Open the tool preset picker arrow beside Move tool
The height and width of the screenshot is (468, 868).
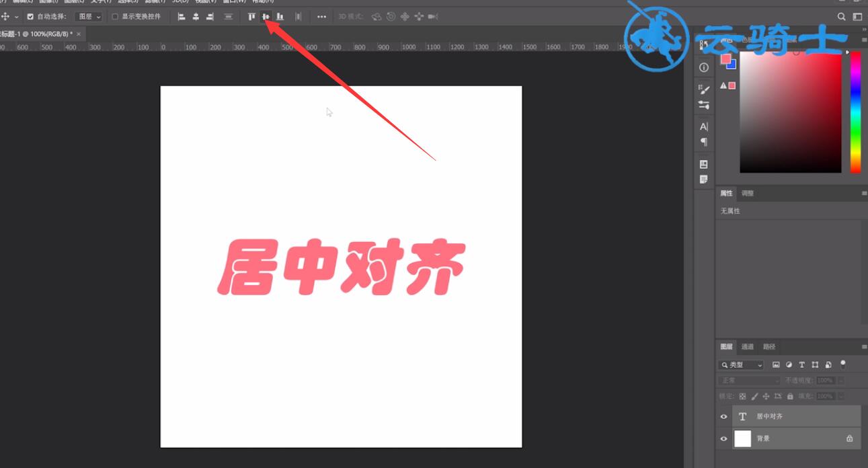coord(16,17)
